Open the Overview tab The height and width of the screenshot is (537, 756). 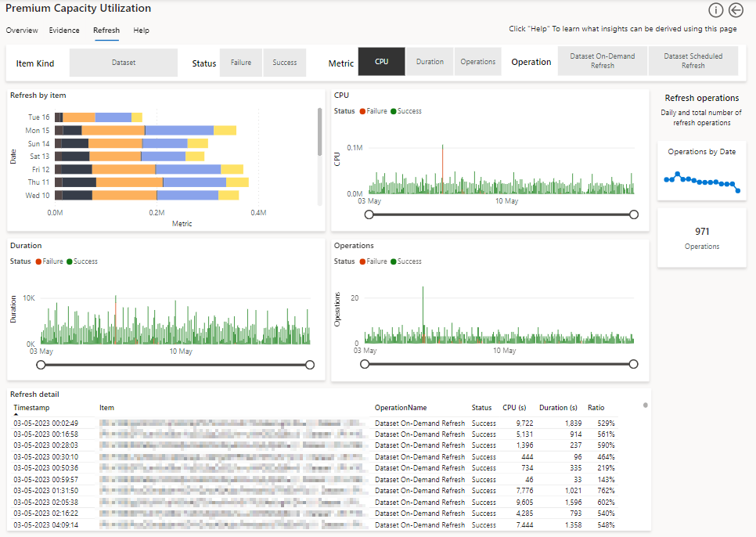click(x=22, y=31)
